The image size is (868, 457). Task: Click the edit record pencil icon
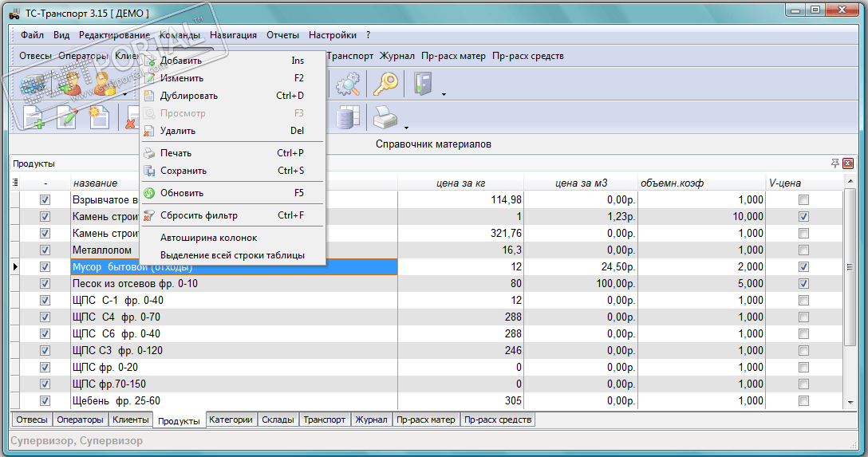click(x=68, y=117)
